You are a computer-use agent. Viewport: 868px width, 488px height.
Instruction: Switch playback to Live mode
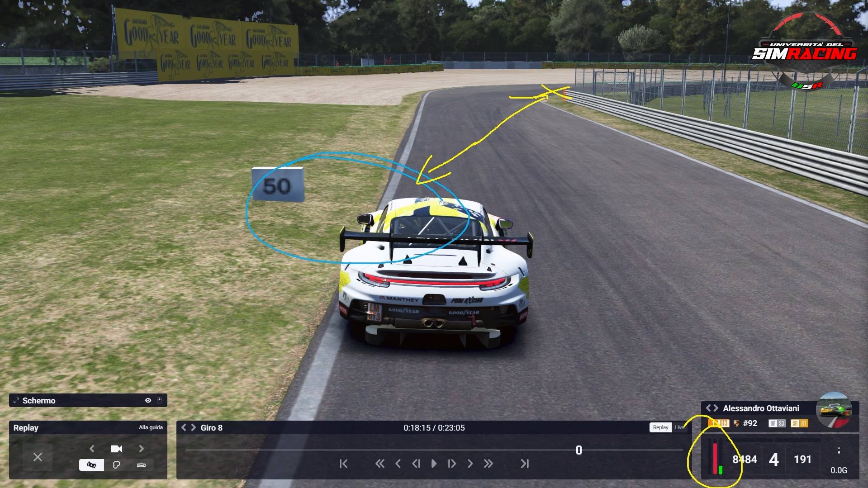coord(679,427)
